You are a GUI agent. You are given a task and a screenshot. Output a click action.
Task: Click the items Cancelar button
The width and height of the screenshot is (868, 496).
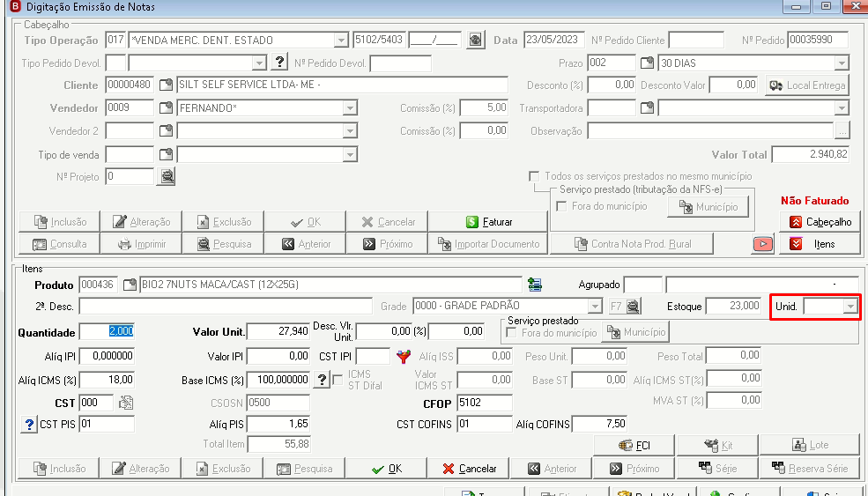469,469
